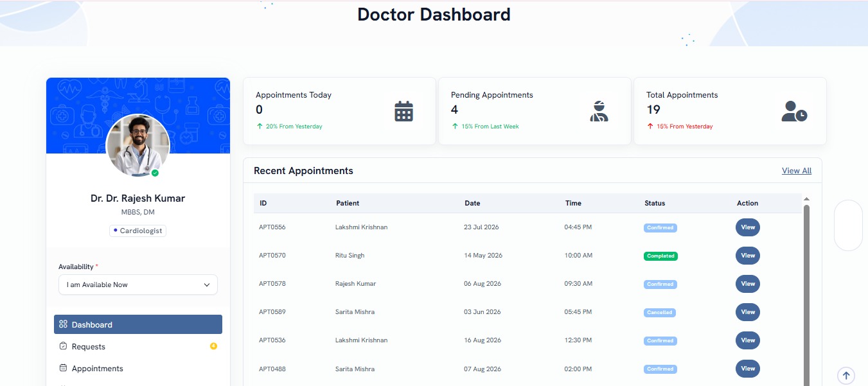The width and height of the screenshot is (868, 386).
Task: View appointment APT0570 for Ritu Singh
Action: [748, 256]
